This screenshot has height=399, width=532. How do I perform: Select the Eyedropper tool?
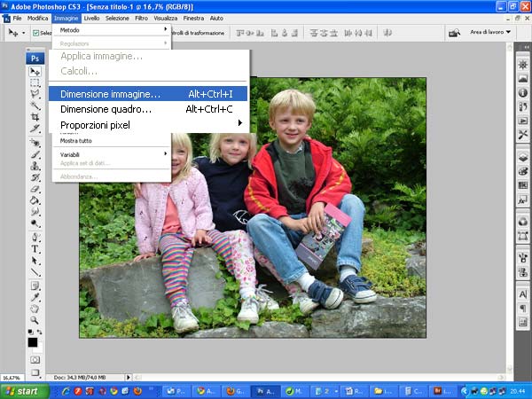pyautogui.click(x=35, y=297)
